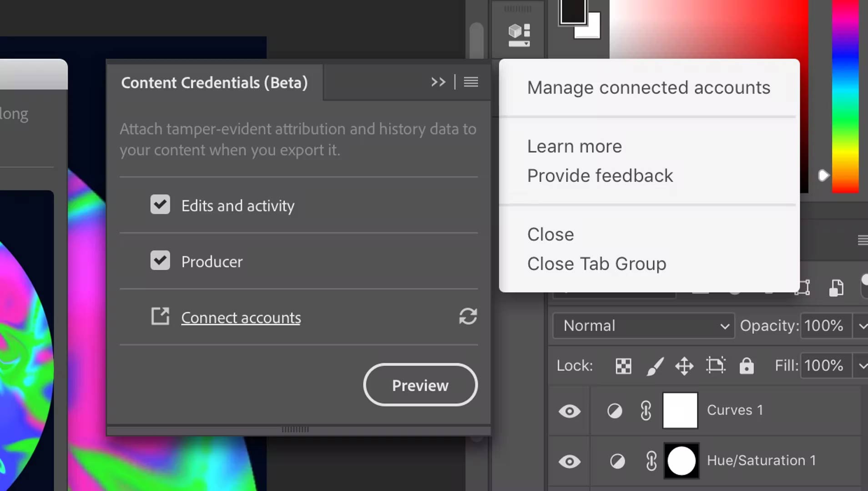Click the external link icon beside Connect accounts
Viewport: 868px width, 491px height.
coord(159,316)
